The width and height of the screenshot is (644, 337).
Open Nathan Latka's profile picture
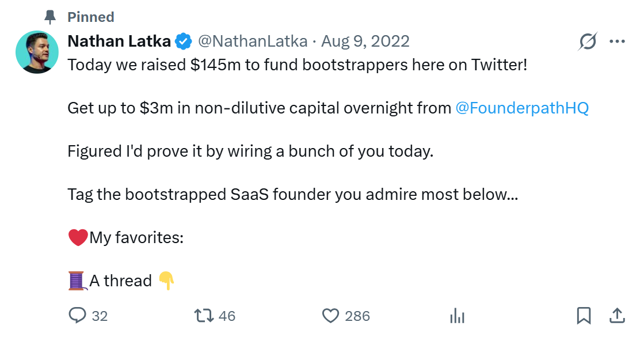37,52
